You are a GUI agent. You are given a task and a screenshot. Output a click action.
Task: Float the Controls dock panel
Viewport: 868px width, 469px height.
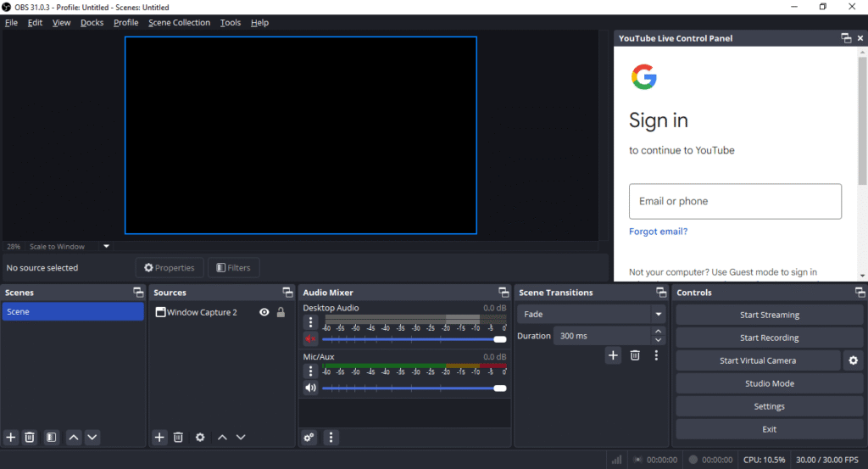pos(860,293)
